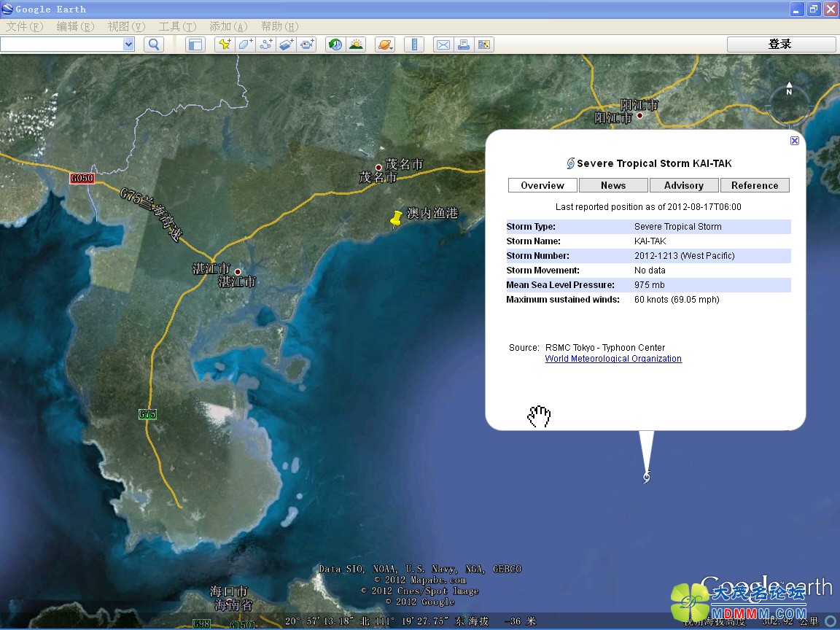The image size is (840, 630).
Task: Open the 工具(T) menu
Action: tap(177, 27)
